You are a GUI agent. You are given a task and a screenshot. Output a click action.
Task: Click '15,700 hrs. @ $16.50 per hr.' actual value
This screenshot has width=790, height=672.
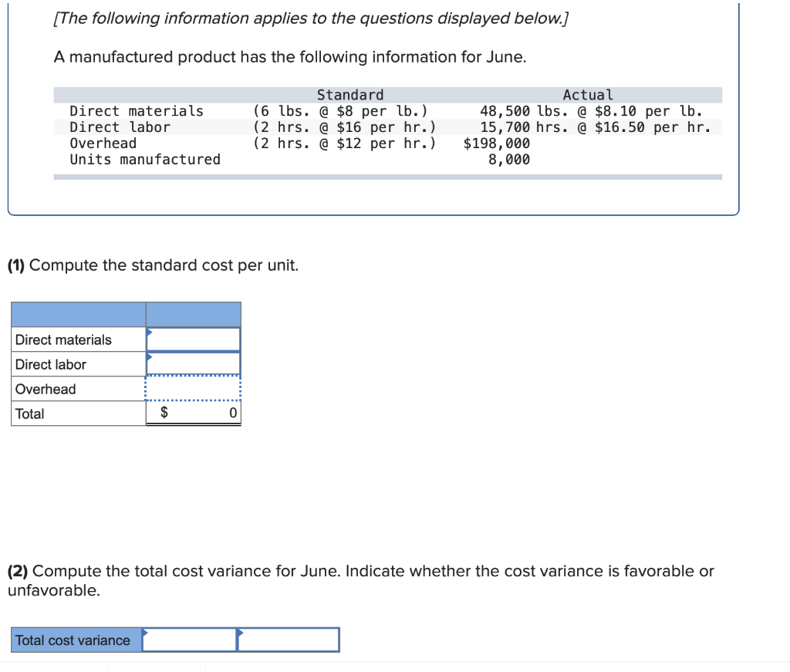click(x=595, y=127)
